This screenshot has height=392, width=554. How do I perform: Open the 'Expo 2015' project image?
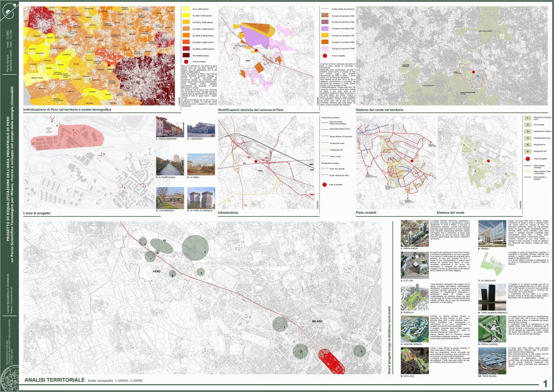click(x=414, y=361)
